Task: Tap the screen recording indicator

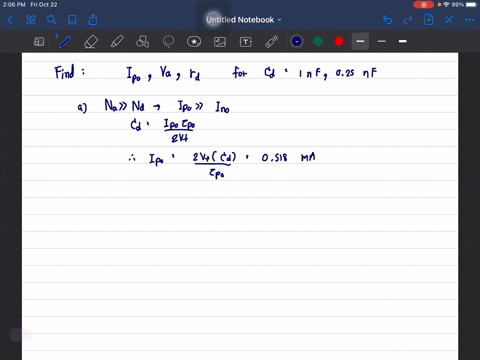Action: pyautogui.click(x=424, y=5)
